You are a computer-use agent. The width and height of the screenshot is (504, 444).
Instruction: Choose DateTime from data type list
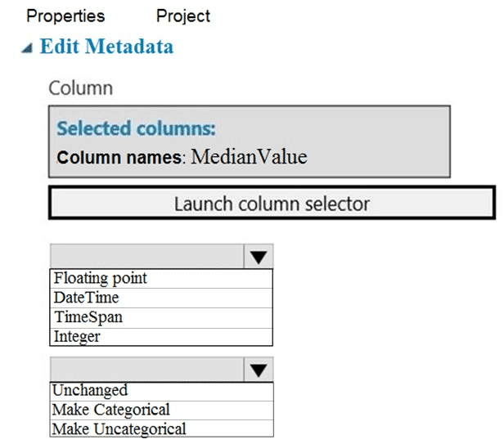pyautogui.click(x=161, y=298)
